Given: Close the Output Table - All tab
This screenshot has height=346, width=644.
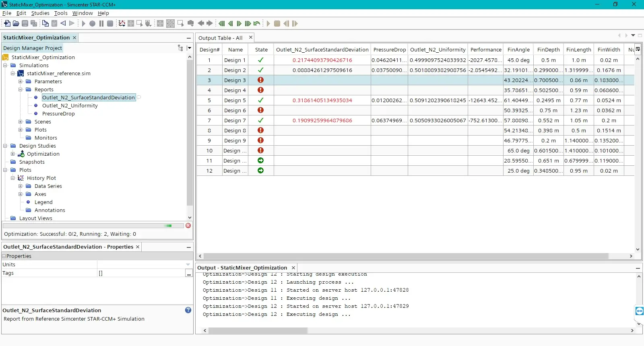Looking at the screenshot, I should [250, 37].
